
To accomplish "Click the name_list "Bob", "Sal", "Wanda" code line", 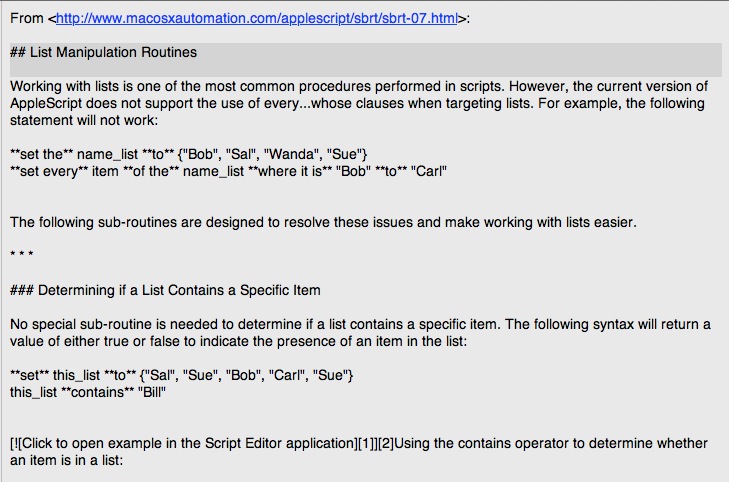I will 188,154.
